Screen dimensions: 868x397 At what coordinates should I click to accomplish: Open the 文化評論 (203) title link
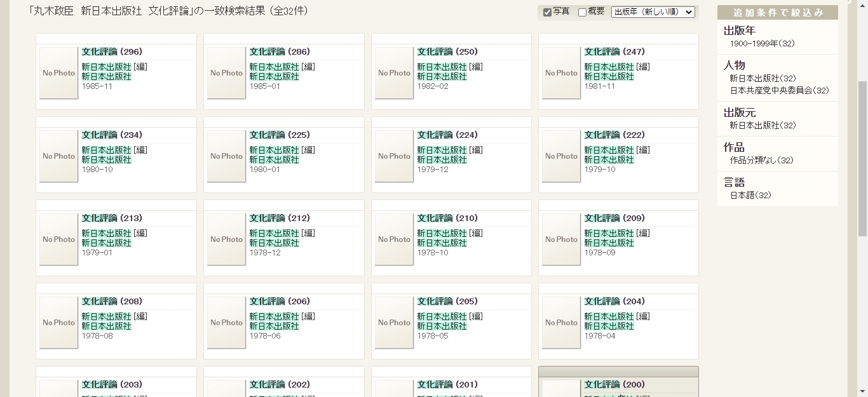(x=112, y=385)
